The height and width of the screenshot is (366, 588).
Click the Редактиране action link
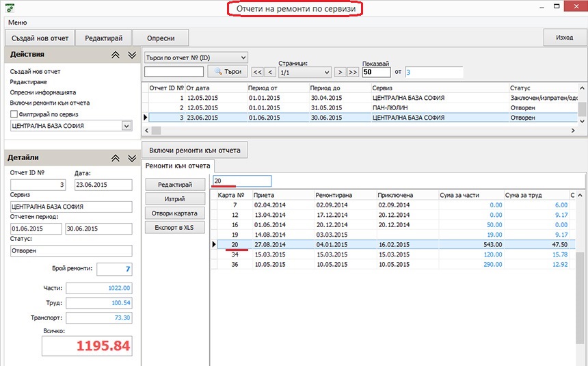coord(29,82)
